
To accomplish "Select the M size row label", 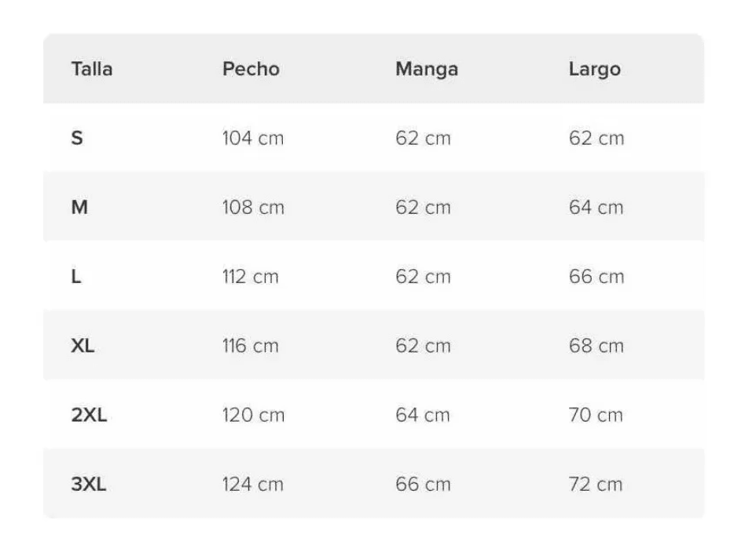I will (79, 208).
